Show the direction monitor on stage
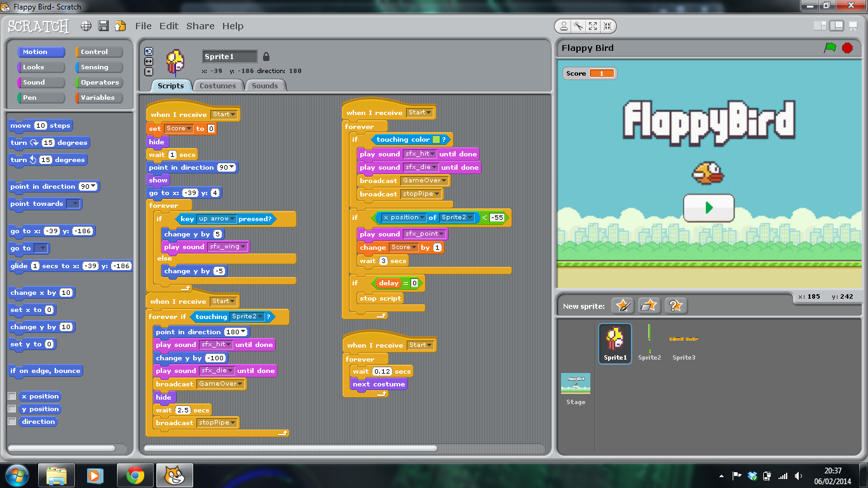 pos(11,422)
